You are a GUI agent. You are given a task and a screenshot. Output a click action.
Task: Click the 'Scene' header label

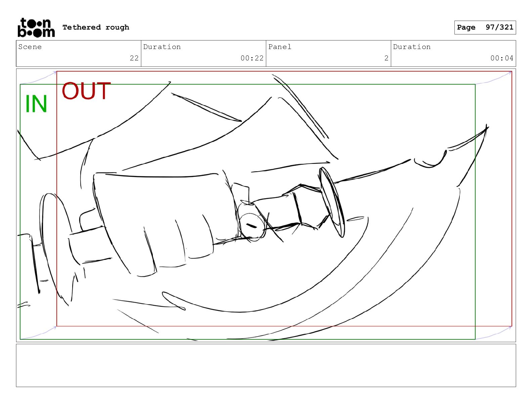pos(30,47)
